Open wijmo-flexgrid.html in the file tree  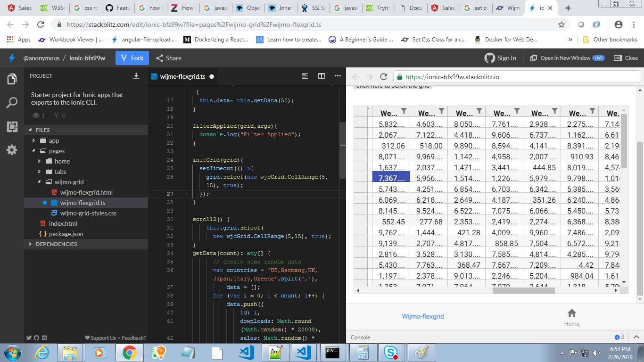click(86, 192)
